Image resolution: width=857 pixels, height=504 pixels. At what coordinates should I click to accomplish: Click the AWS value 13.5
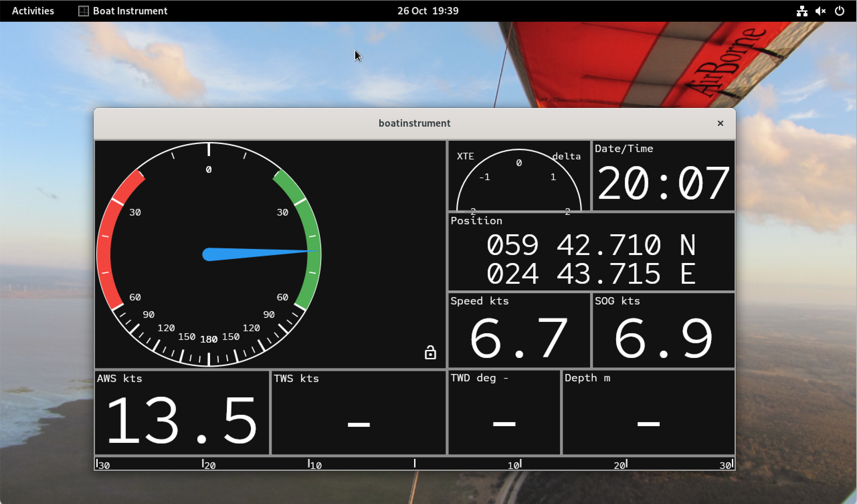pyautogui.click(x=182, y=420)
